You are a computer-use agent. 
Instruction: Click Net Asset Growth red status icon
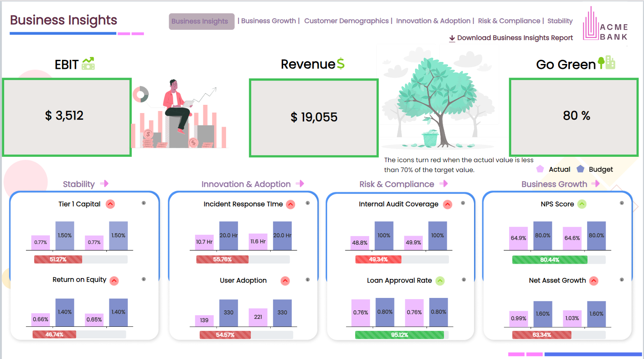click(594, 281)
